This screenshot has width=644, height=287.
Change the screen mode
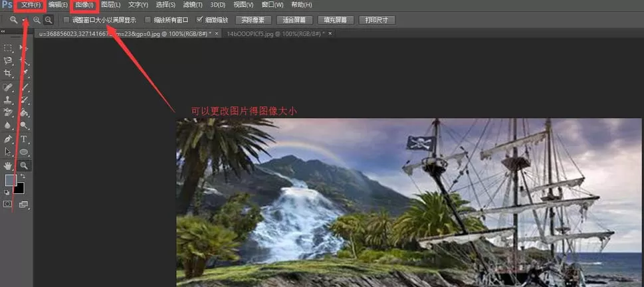coord(24,204)
